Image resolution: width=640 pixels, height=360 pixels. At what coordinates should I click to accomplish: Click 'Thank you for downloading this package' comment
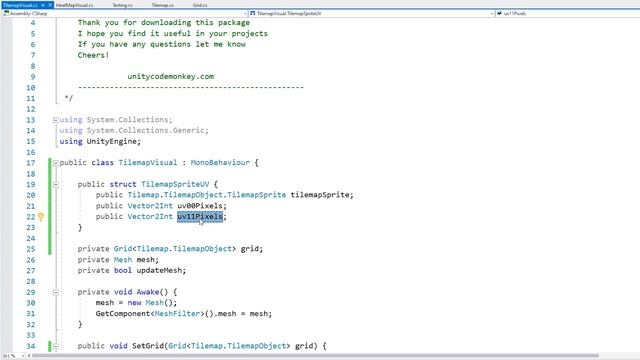[x=164, y=22]
